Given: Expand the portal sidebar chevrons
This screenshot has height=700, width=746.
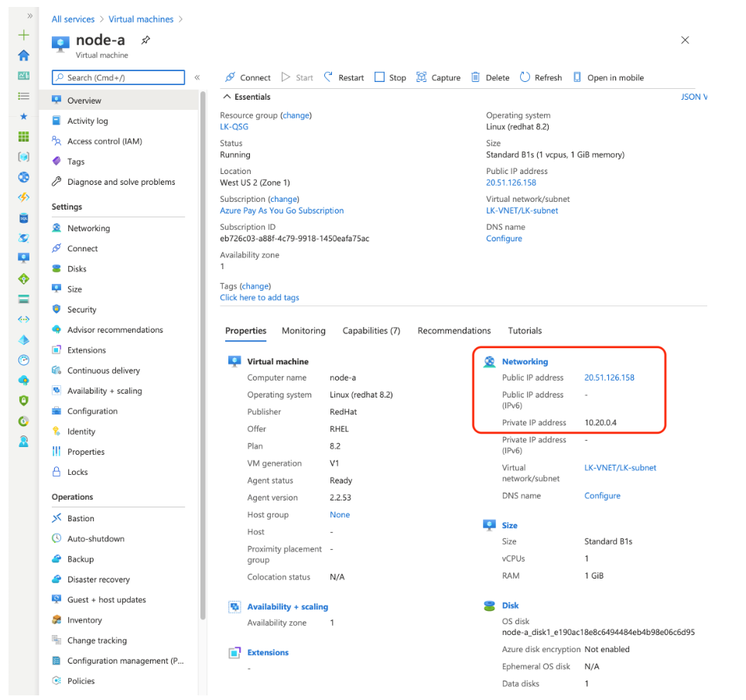Looking at the screenshot, I should pyautogui.click(x=29, y=15).
